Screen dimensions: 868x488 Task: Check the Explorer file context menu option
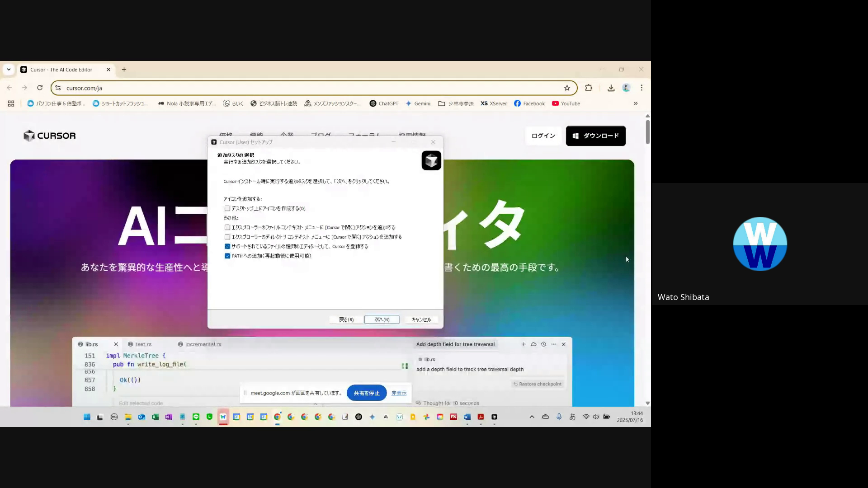[x=227, y=227]
